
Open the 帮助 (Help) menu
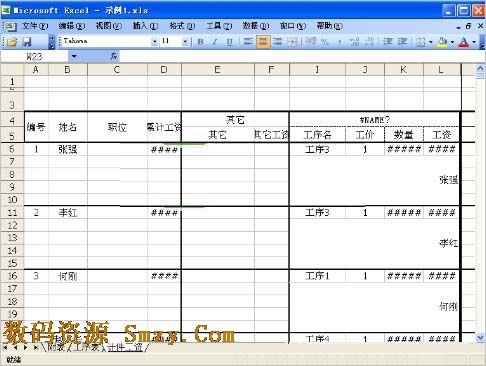(x=329, y=26)
